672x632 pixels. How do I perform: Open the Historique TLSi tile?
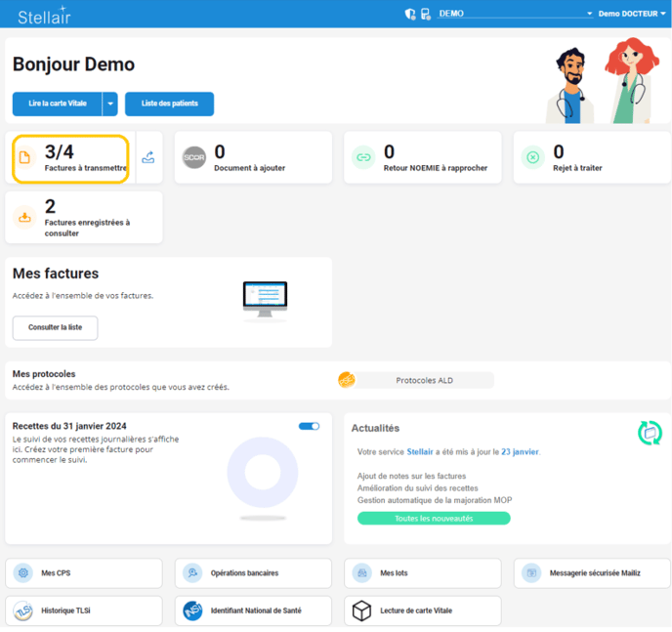(x=84, y=611)
